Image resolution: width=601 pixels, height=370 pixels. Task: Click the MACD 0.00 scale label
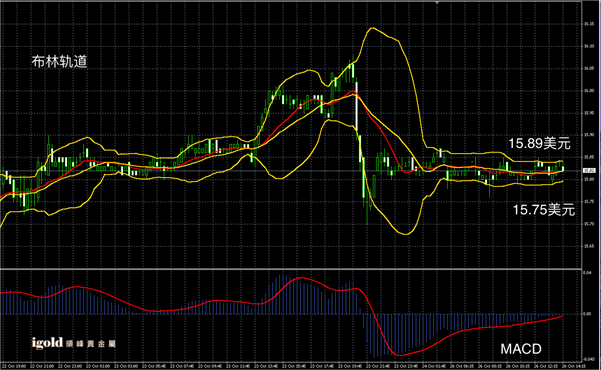(x=587, y=314)
